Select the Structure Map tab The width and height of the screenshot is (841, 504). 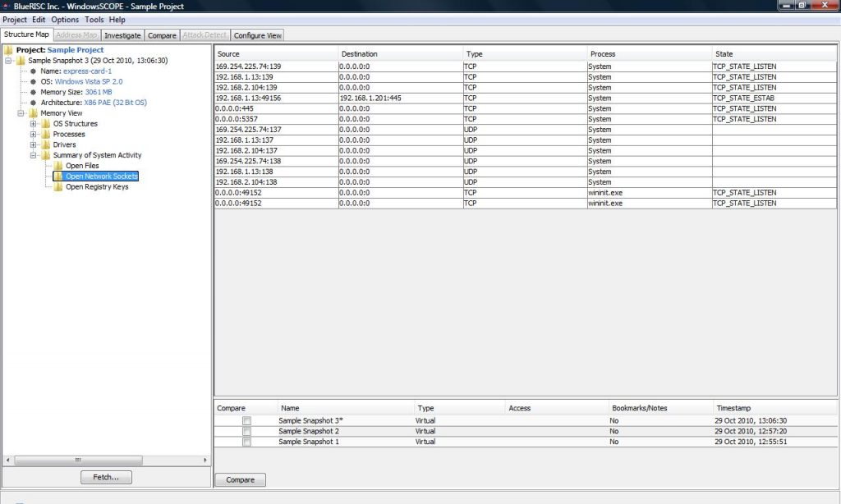(26, 34)
